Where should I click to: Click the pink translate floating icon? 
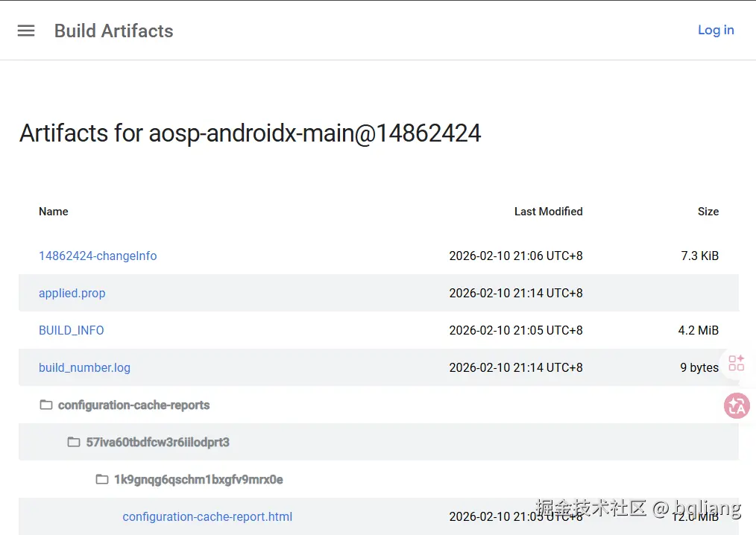(x=737, y=405)
